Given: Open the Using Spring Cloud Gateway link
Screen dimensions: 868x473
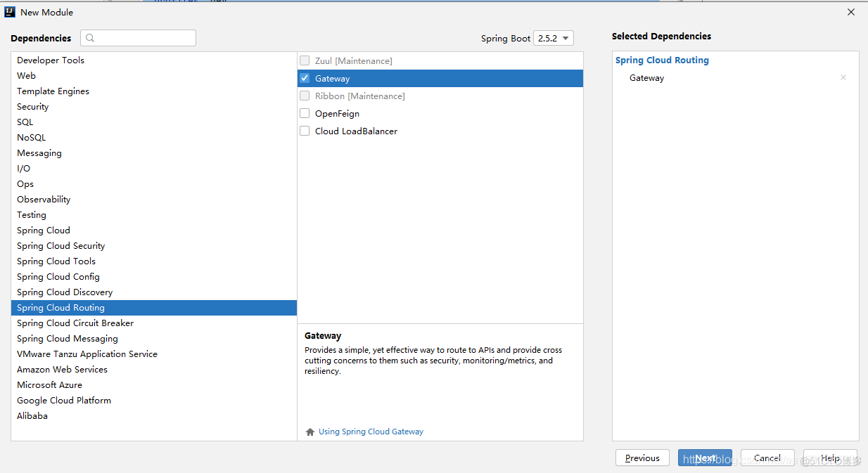Looking at the screenshot, I should point(371,432).
